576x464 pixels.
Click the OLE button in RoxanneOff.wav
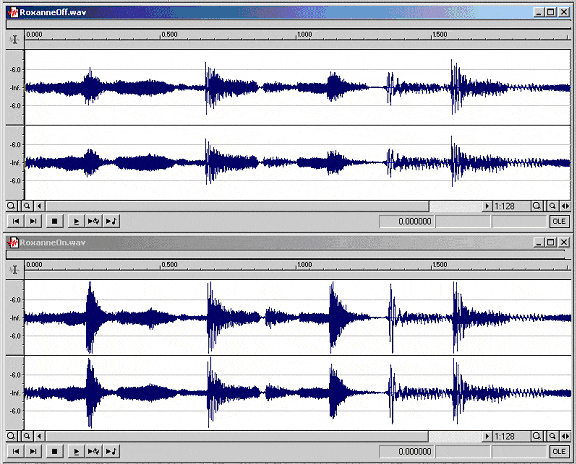pyautogui.click(x=559, y=221)
